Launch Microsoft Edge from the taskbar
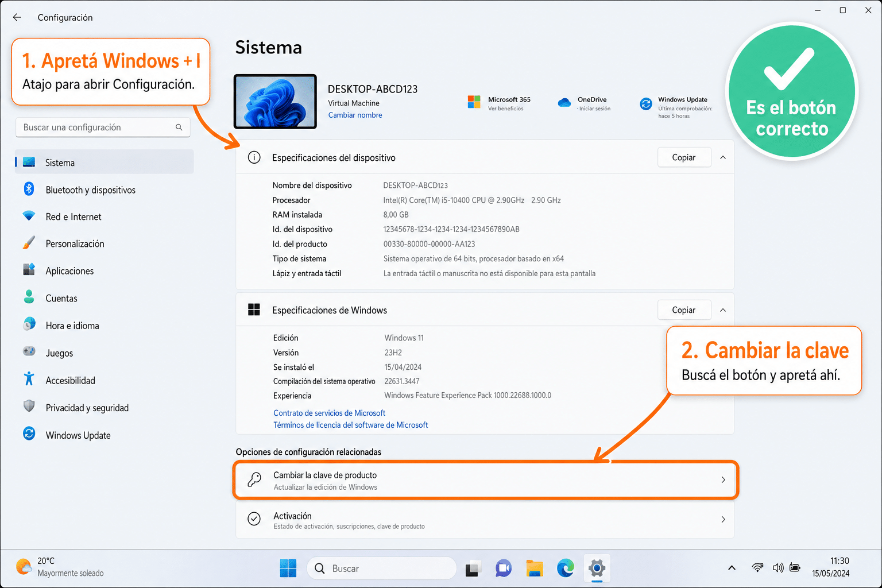The image size is (882, 588). [566, 568]
